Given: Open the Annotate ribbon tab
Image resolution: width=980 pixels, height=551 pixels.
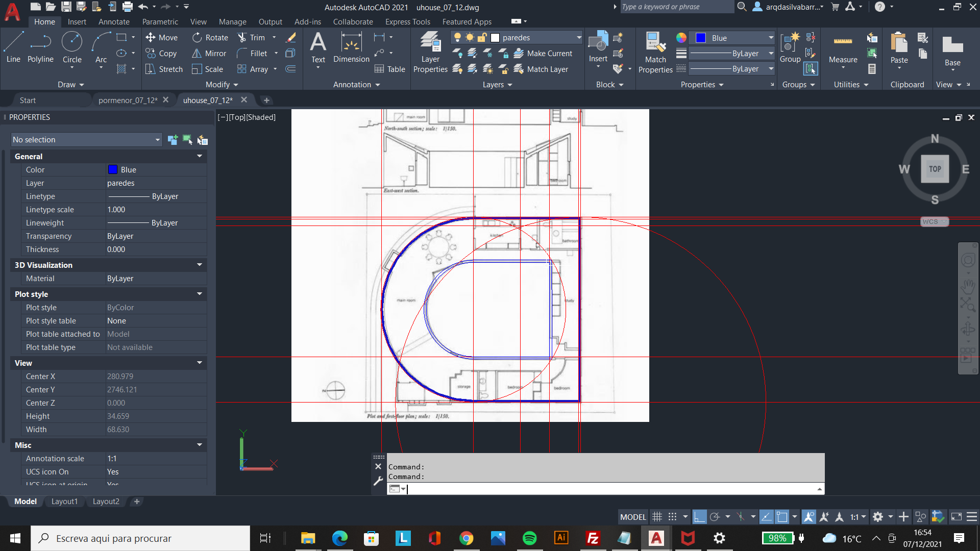Looking at the screenshot, I should pos(114,21).
